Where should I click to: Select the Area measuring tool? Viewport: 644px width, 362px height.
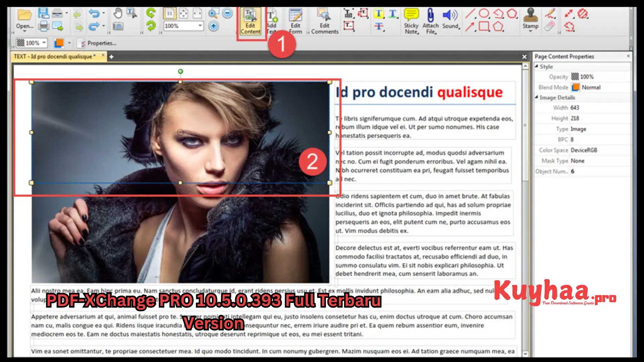[583, 14]
